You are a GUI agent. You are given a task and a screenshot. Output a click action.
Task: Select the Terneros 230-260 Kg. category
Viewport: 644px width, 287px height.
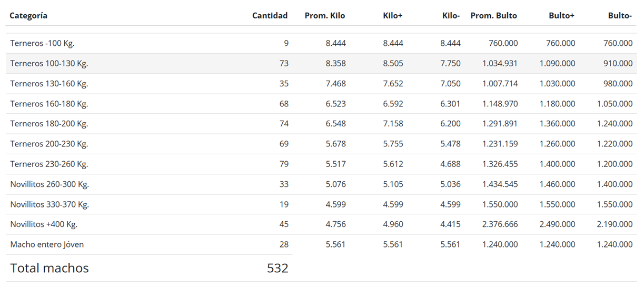click(x=49, y=164)
